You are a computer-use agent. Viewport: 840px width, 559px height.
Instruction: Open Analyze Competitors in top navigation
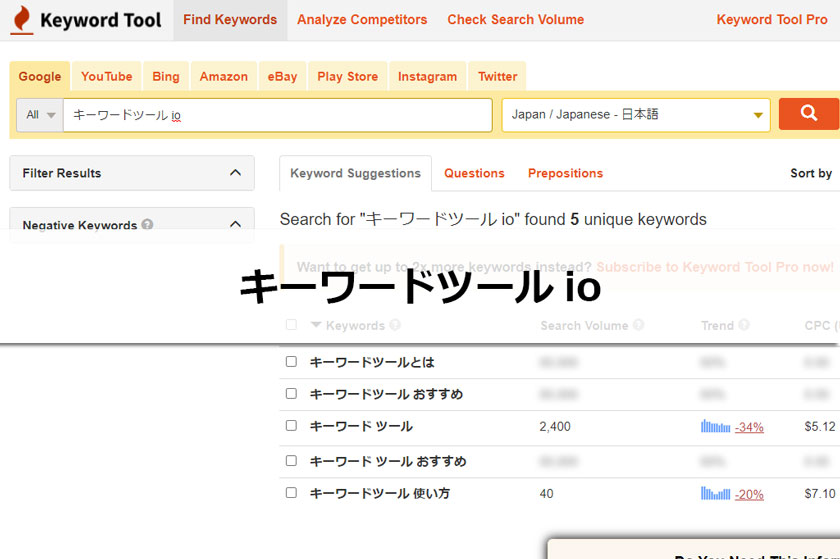[362, 20]
